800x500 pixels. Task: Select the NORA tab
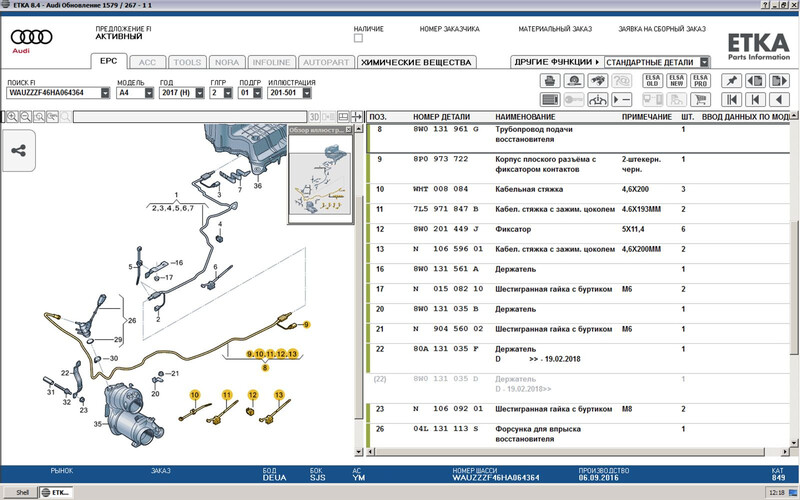coord(227,62)
